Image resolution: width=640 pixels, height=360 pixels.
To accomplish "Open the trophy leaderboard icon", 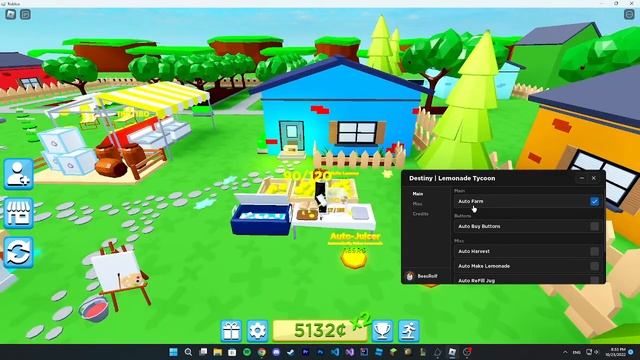I will tap(382, 331).
